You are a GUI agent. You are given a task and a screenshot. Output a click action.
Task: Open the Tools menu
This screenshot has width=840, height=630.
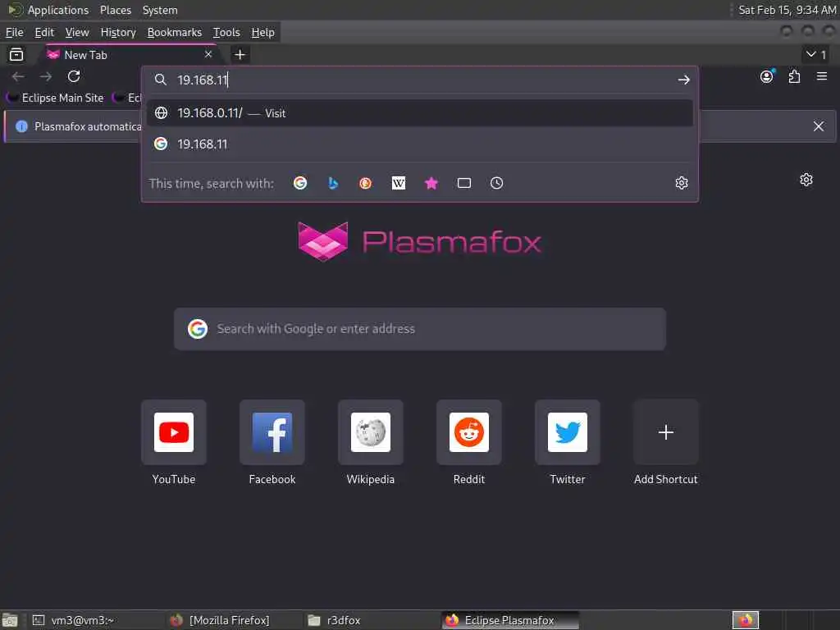[226, 32]
